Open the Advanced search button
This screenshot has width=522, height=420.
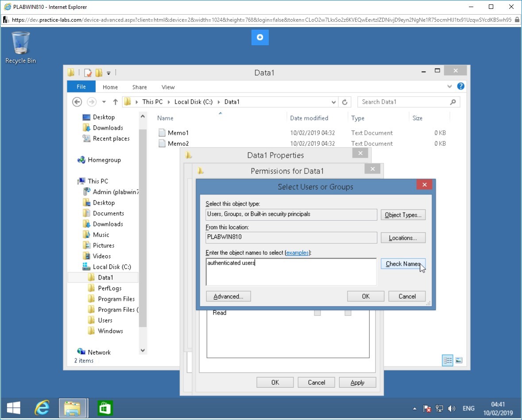pyautogui.click(x=228, y=296)
